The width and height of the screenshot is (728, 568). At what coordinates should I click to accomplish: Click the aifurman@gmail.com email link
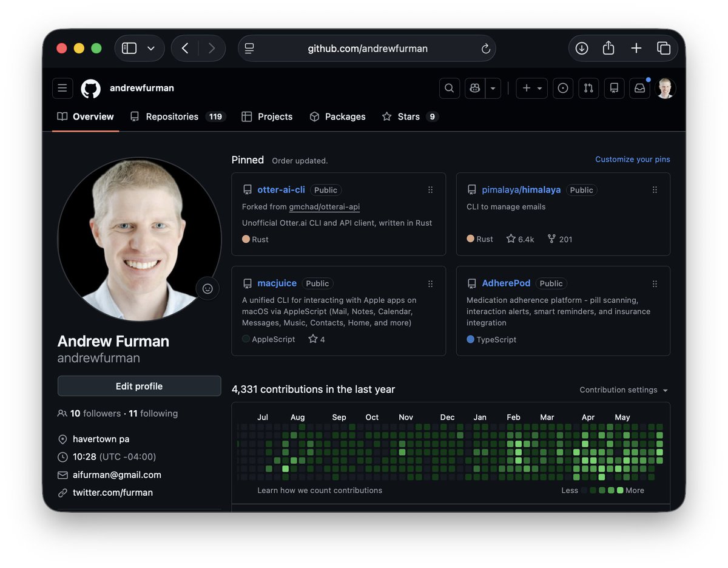point(117,475)
